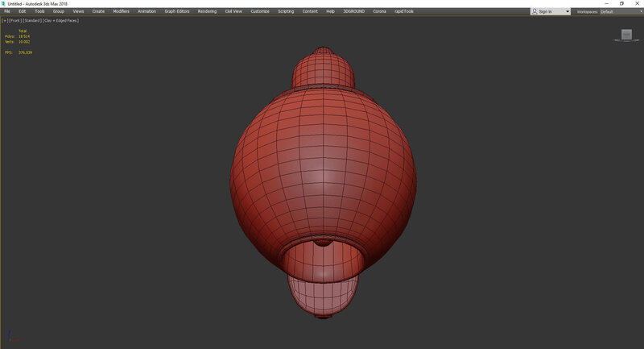Open the 3DGROUND menu
644x349 pixels.
pos(353,11)
